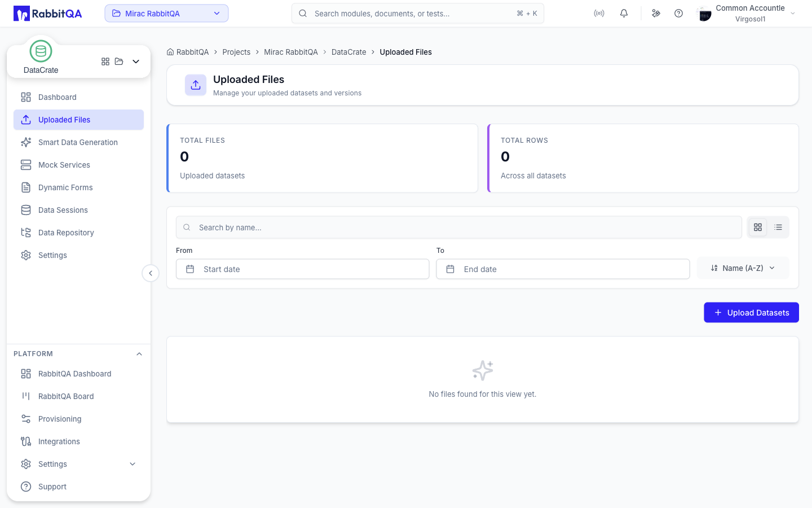The image size is (812, 508).
Task: Click the RabbitQA Board kanban icon
Action: pos(26,396)
